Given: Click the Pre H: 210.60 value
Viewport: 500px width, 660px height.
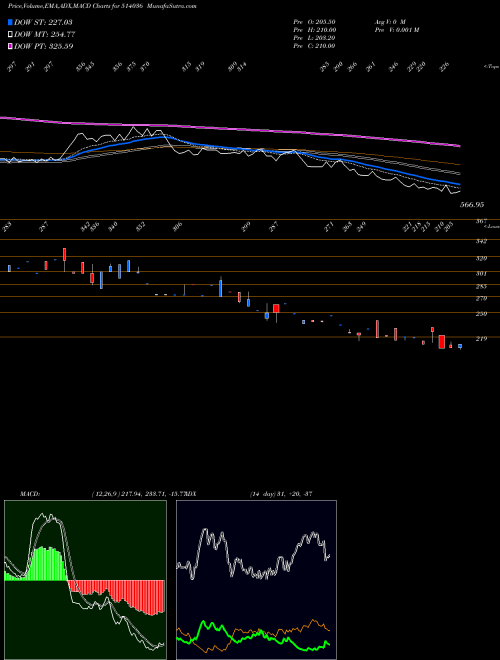Looking at the screenshot, I should coord(314,30).
